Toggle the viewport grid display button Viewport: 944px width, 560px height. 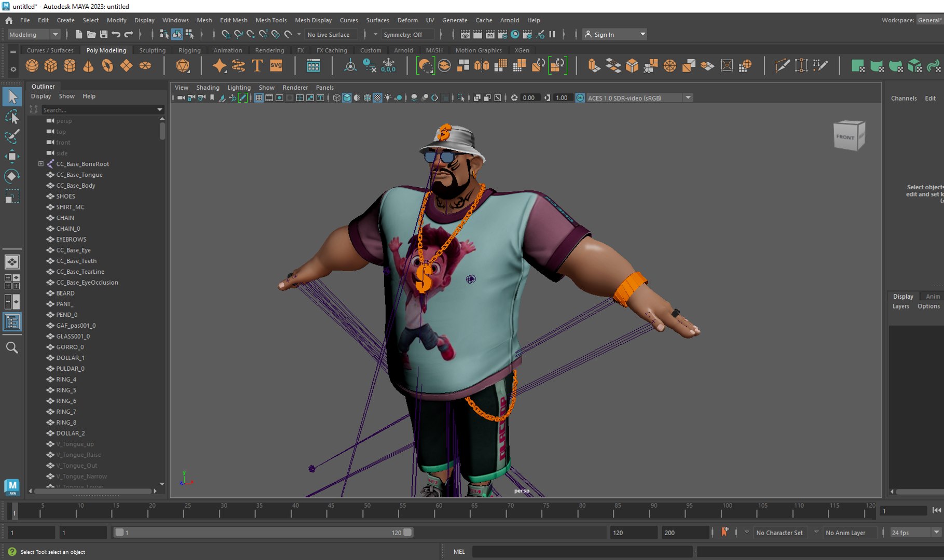point(258,97)
